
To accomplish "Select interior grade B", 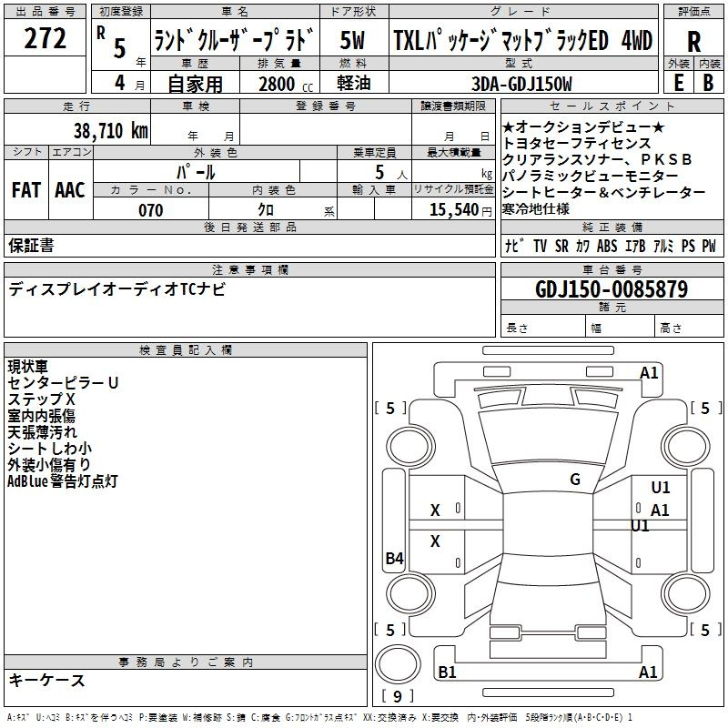I will coord(708,83).
